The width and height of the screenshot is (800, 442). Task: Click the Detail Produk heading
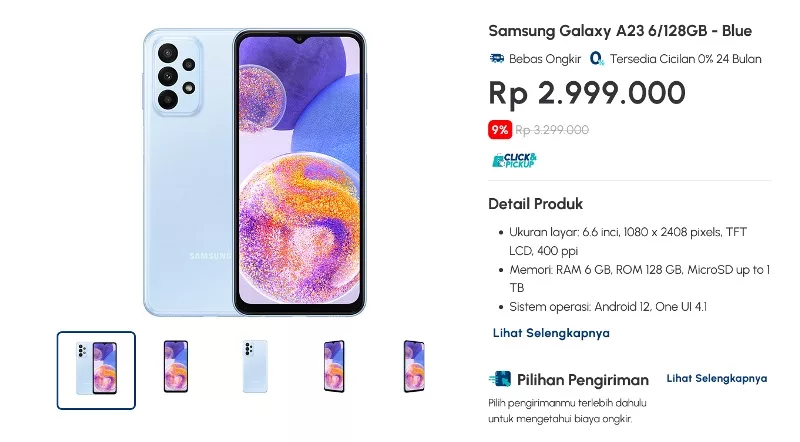pyautogui.click(x=535, y=204)
